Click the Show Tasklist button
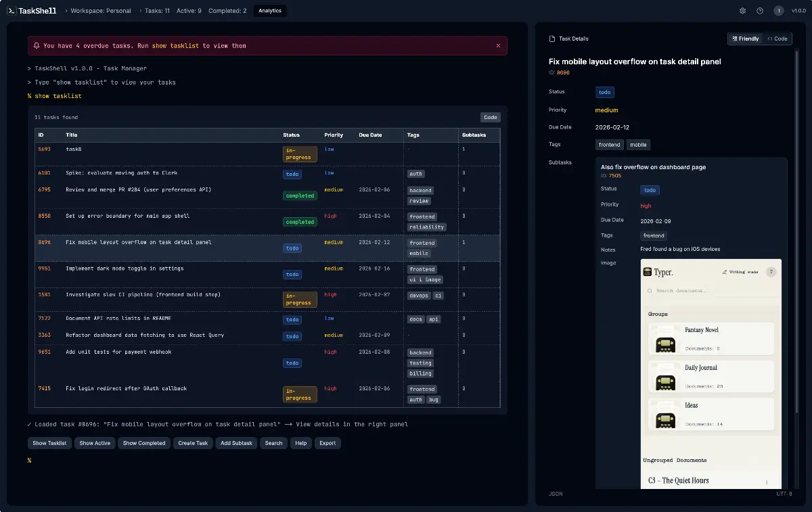The height and width of the screenshot is (512, 812). click(49, 443)
